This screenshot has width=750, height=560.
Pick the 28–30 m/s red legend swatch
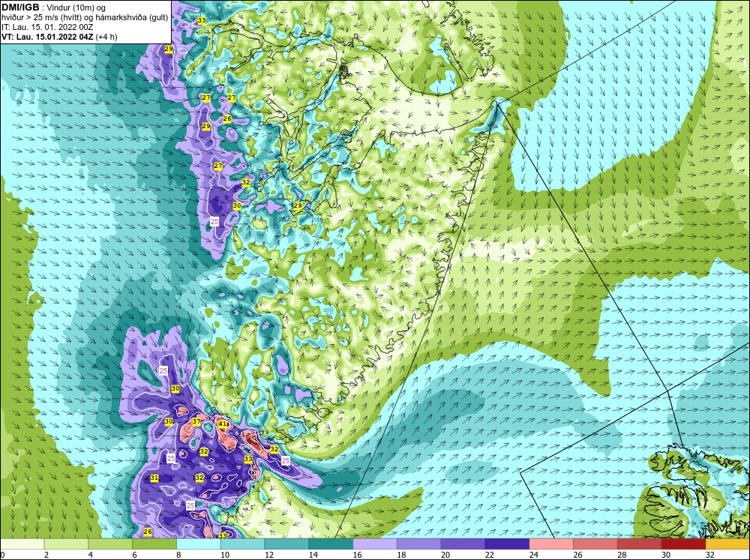tap(640, 544)
